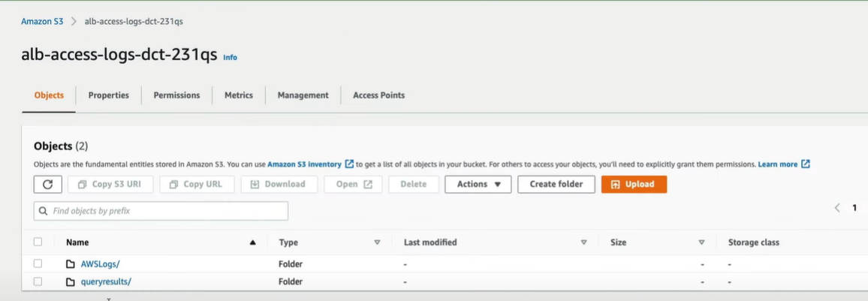Click the Size column sort arrow

coord(701,242)
